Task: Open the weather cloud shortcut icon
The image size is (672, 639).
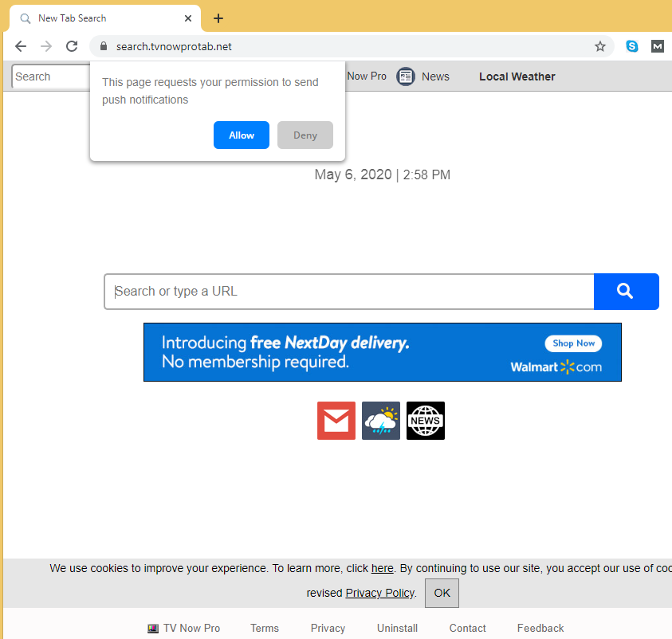Action: pos(380,421)
